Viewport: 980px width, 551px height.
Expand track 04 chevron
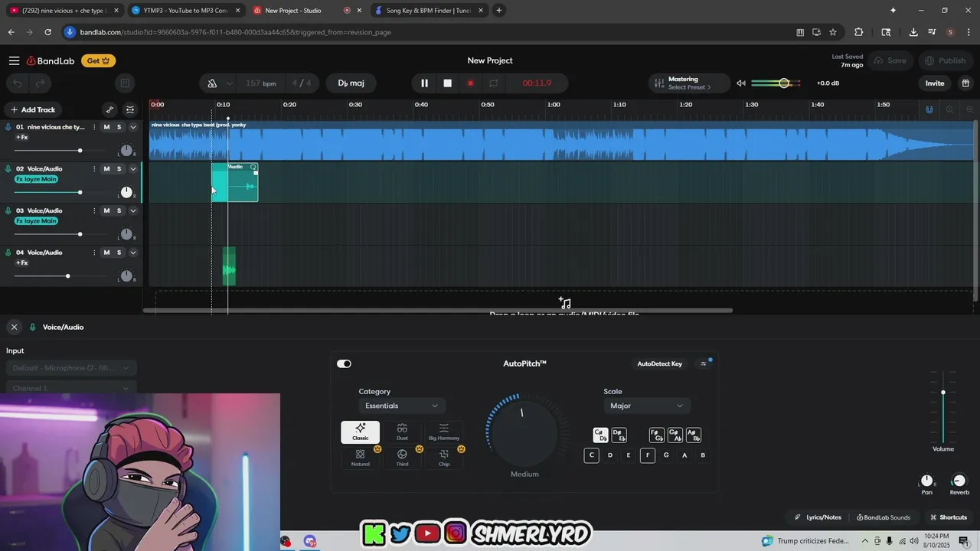tap(133, 253)
